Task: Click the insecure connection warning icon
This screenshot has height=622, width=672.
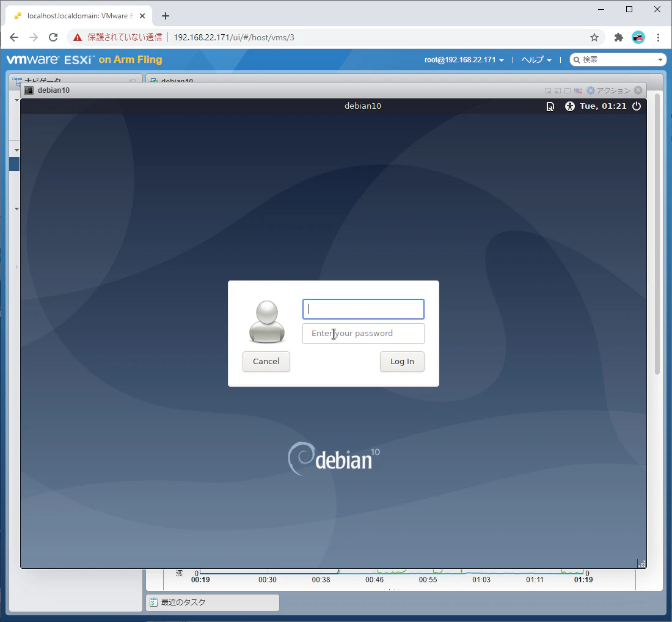Action: tap(78, 37)
